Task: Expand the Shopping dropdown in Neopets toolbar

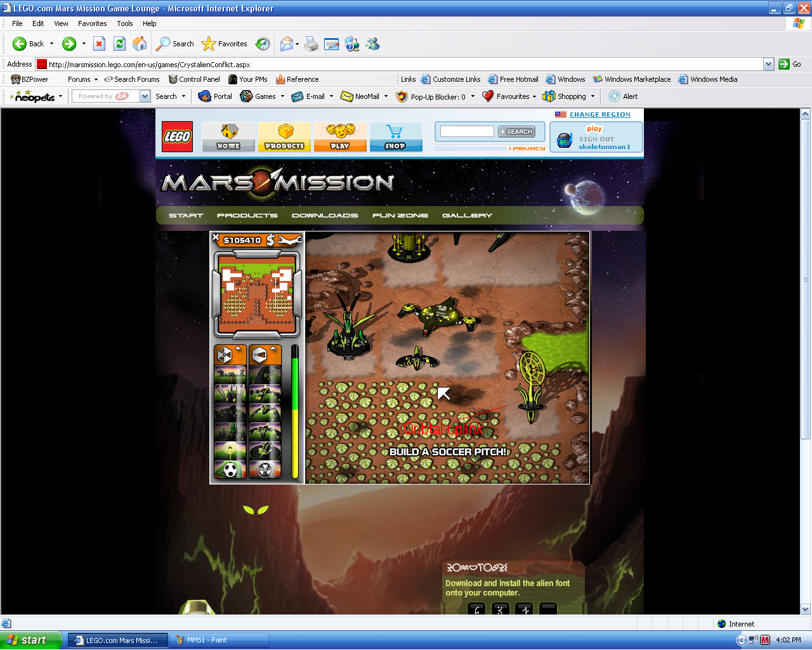Action: pos(593,96)
